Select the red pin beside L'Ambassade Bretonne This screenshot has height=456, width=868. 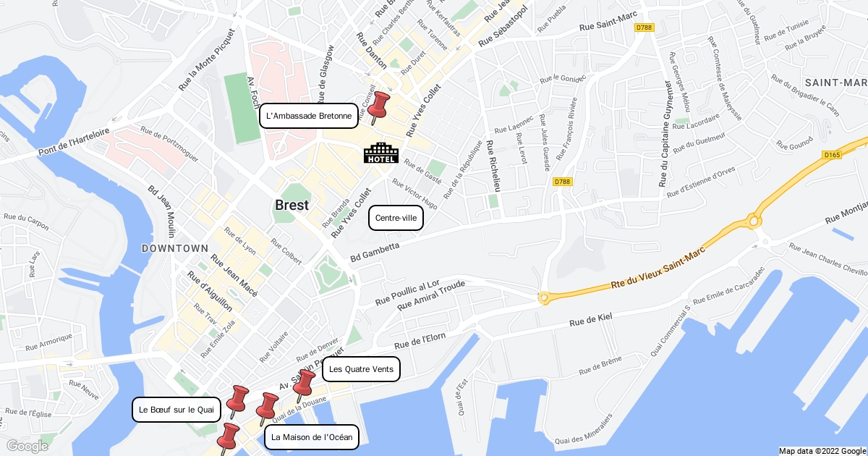click(x=378, y=109)
